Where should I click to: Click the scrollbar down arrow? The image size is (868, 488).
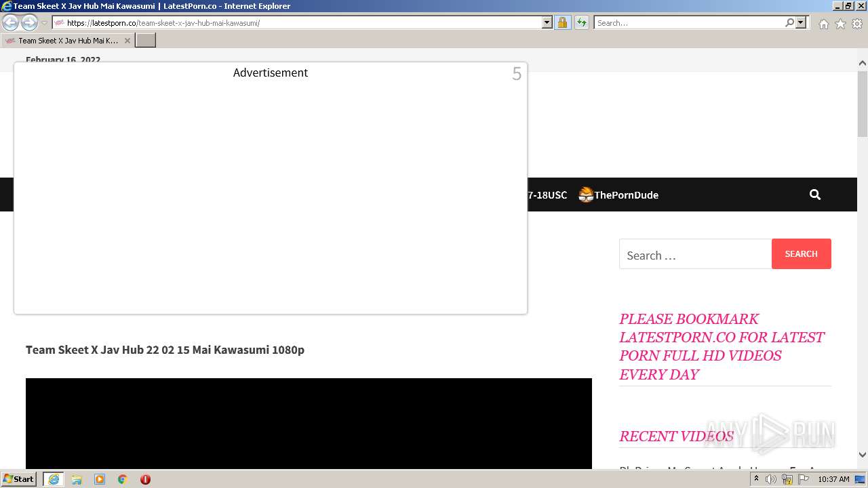click(x=863, y=455)
